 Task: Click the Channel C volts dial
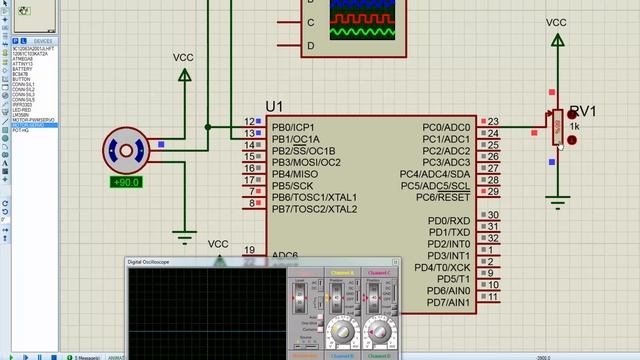[380, 332]
